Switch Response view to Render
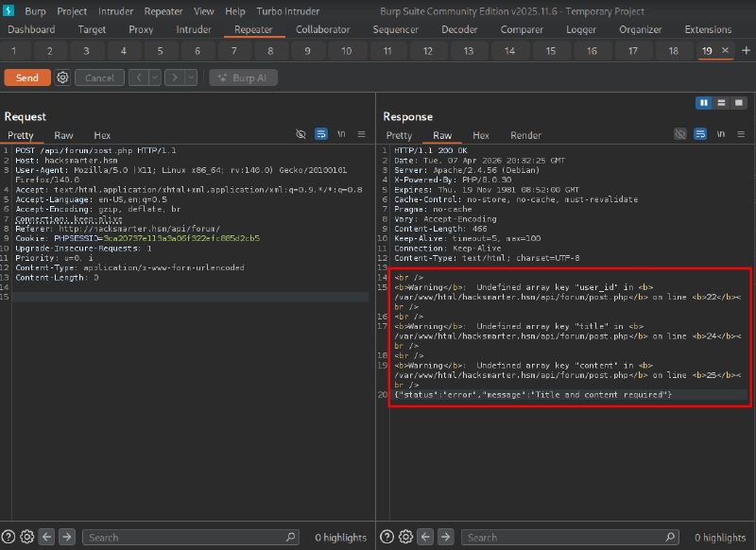This screenshot has height=550, width=756. coord(525,135)
